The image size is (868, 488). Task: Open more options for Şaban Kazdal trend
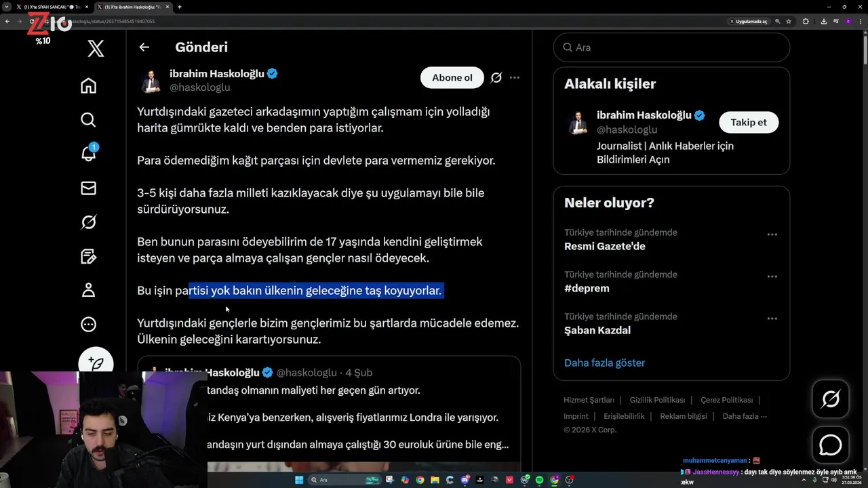[772, 319]
